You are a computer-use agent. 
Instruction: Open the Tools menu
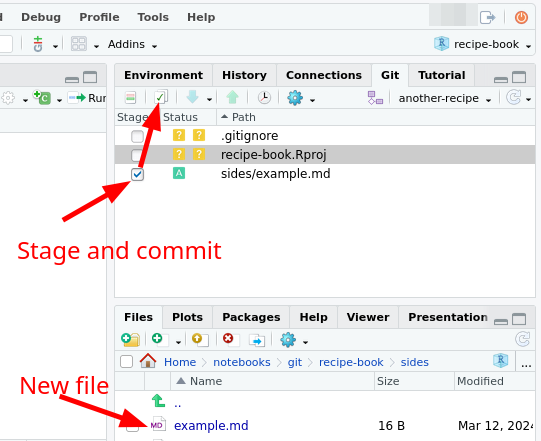pos(153,17)
